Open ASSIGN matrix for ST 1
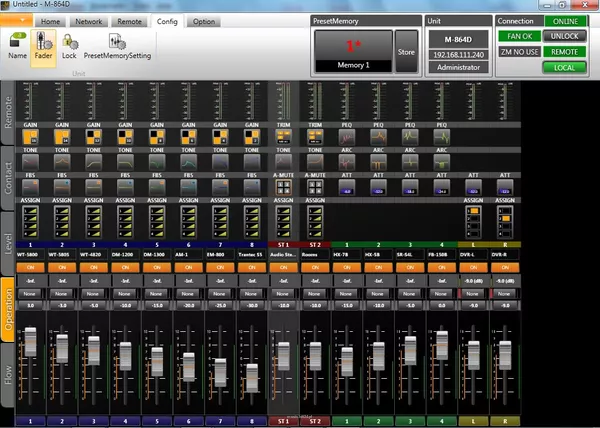This screenshot has width=600, height=428. (284, 222)
